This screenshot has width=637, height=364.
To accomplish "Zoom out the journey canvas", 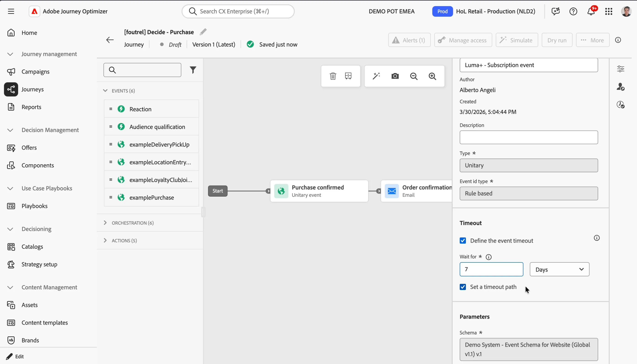I will click(x=414, y=76).
